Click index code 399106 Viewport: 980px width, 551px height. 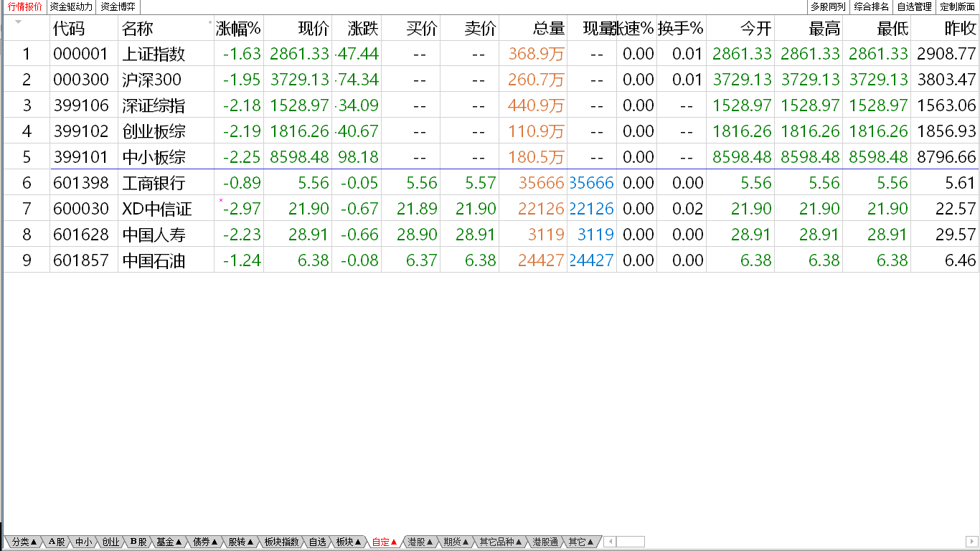point(81,105)
